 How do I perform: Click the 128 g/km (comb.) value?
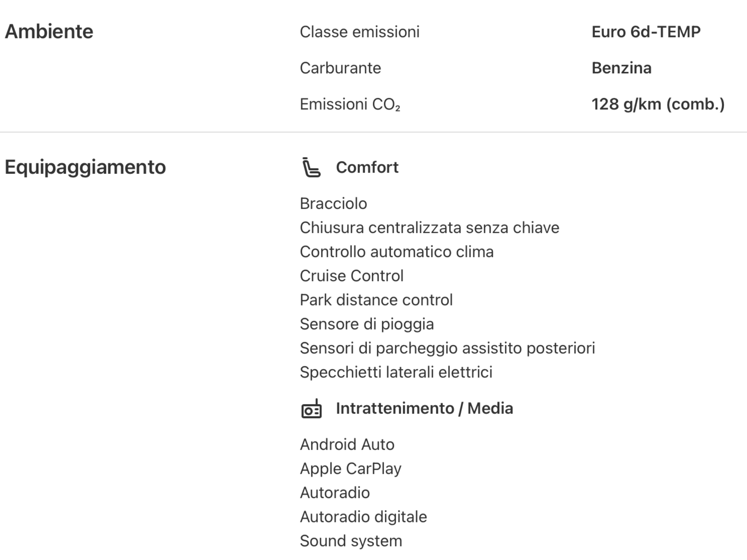click(x=658, y=104)
